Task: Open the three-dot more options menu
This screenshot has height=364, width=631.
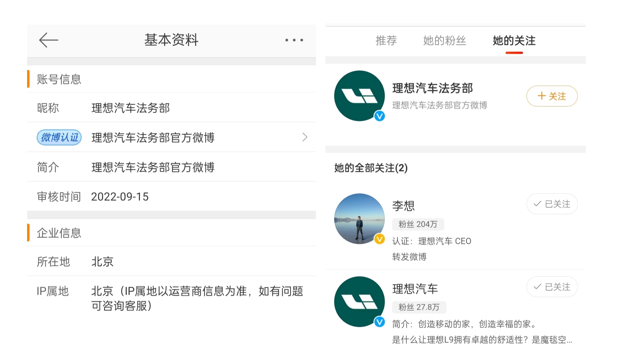Action: 294,40
